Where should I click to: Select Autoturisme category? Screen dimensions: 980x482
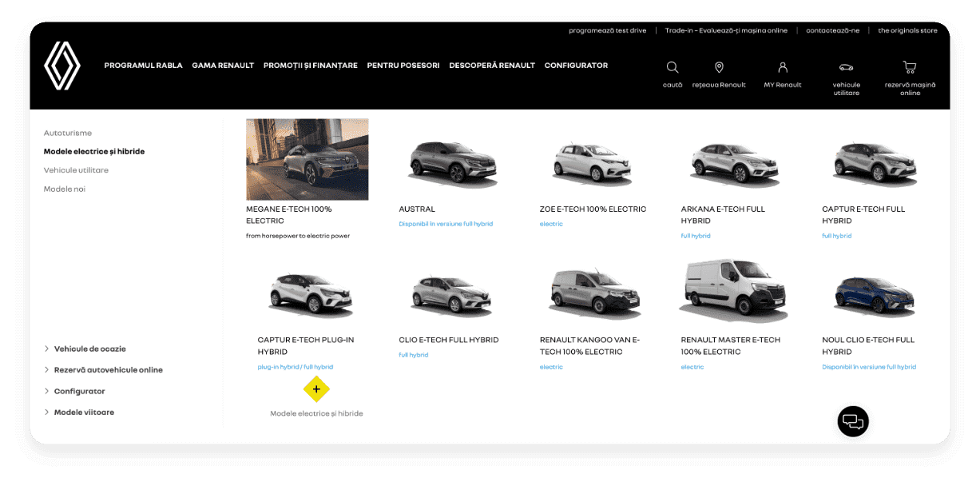pyautogui.click(x=68, y=133)
